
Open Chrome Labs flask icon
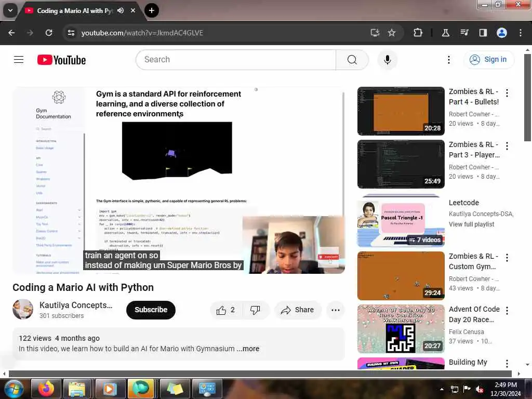click(445, 33)
